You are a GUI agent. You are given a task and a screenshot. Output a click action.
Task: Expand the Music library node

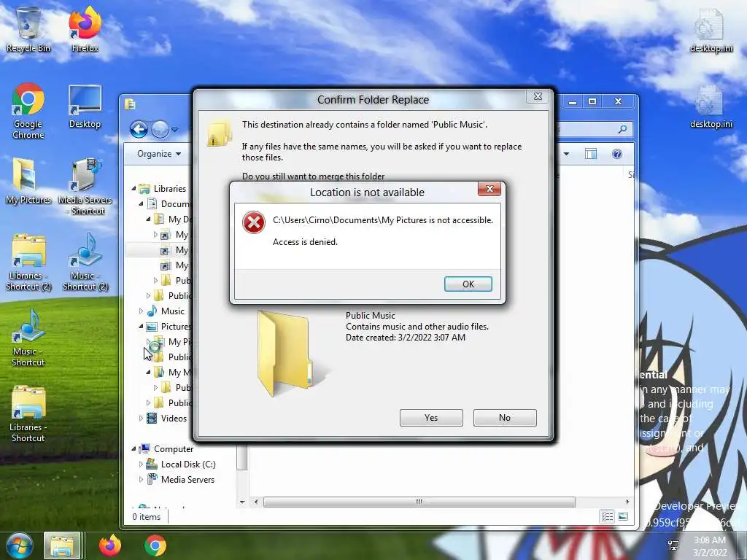tap(141, 311)
